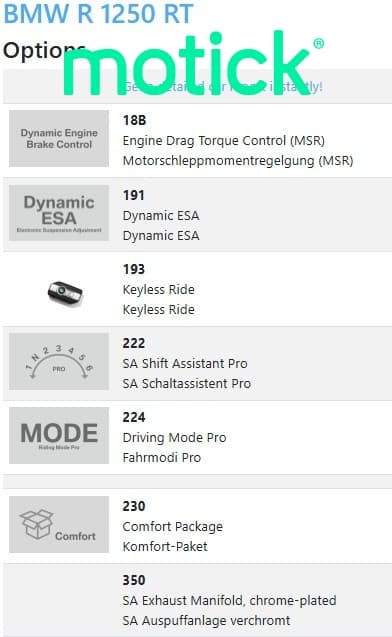Click the Keyless Ride key fob image

pyautogui.click(x=65, y=292)
